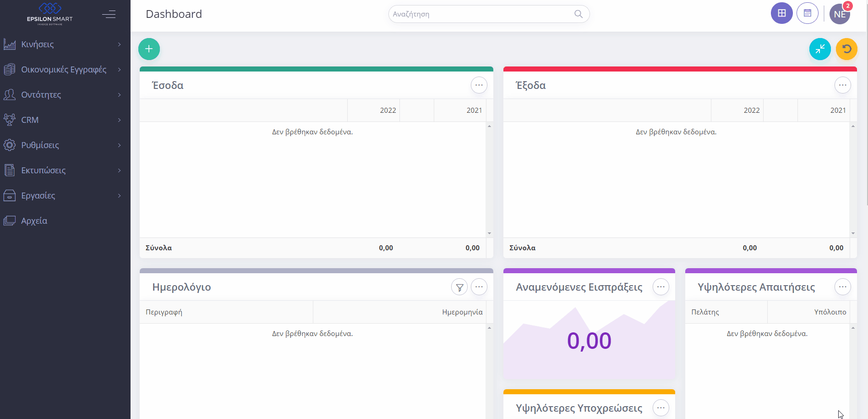Add a widget with green plus button
Screen dimensions: 868x419
point(149,49)
